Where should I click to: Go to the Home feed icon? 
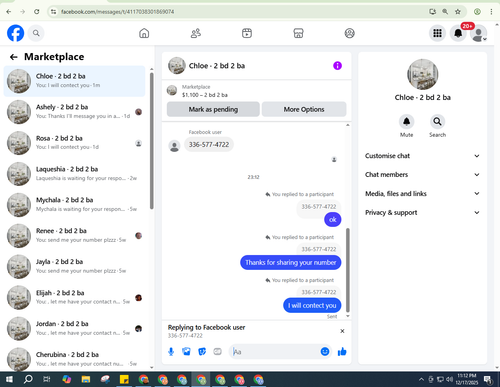[x=144, y=33]
